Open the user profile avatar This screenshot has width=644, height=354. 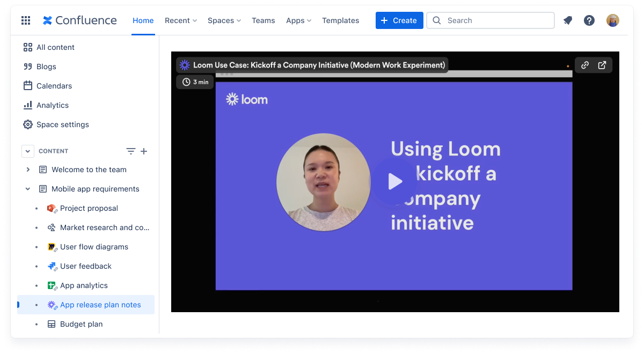tap(613, 20)
